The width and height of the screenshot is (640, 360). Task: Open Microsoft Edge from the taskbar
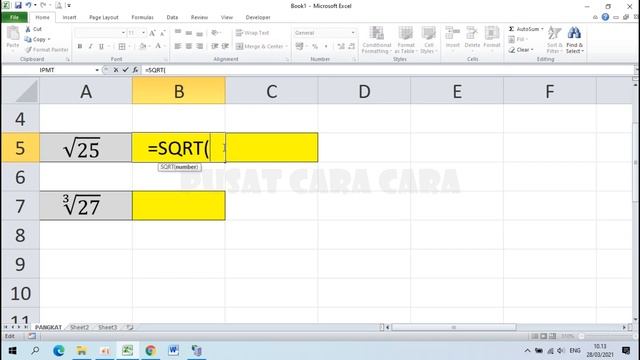click(x=58, y=351)
